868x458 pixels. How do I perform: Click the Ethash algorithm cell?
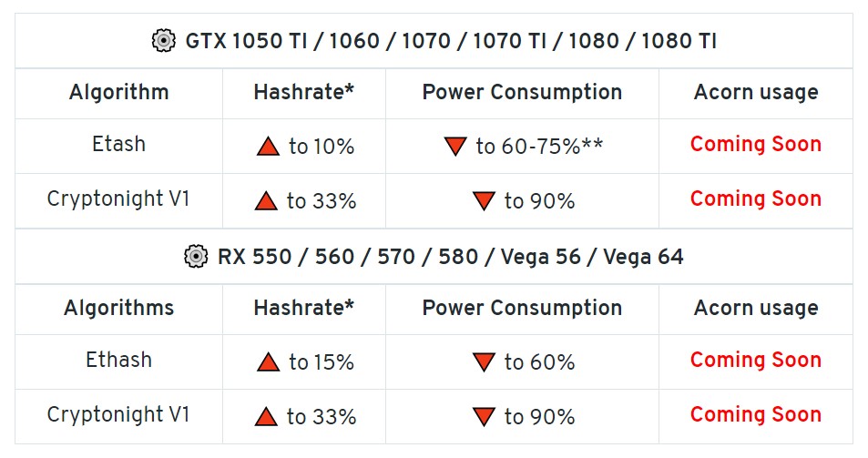tap(118, 360)
